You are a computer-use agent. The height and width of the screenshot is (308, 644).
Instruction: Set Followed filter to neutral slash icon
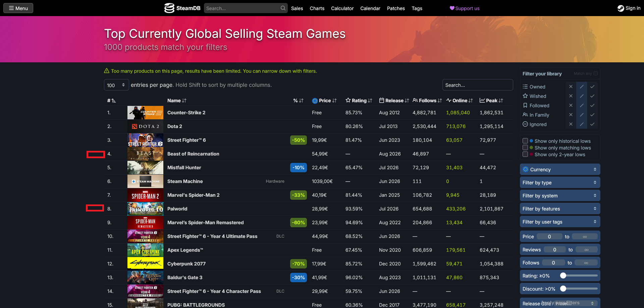(582, 105)
